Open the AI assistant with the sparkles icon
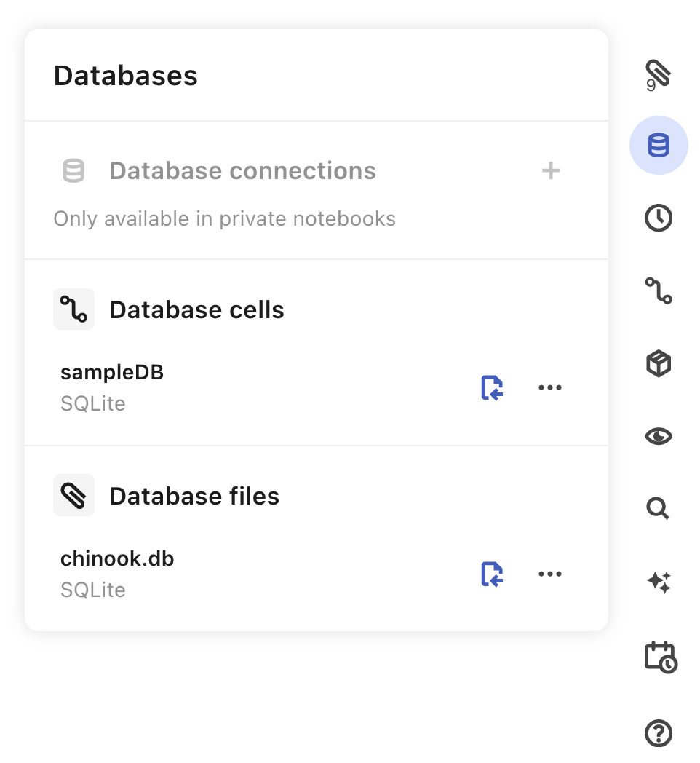This screenshot has width=700, height=763. point(658,582)
